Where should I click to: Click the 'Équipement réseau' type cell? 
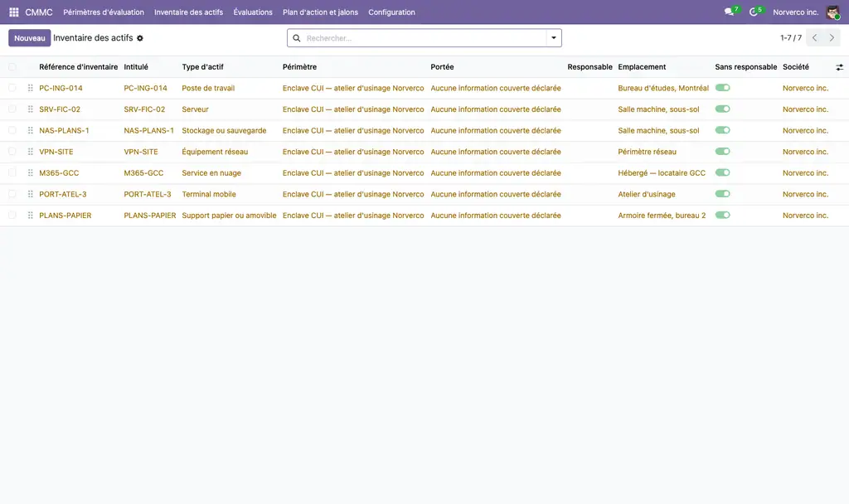coord(215,152)
